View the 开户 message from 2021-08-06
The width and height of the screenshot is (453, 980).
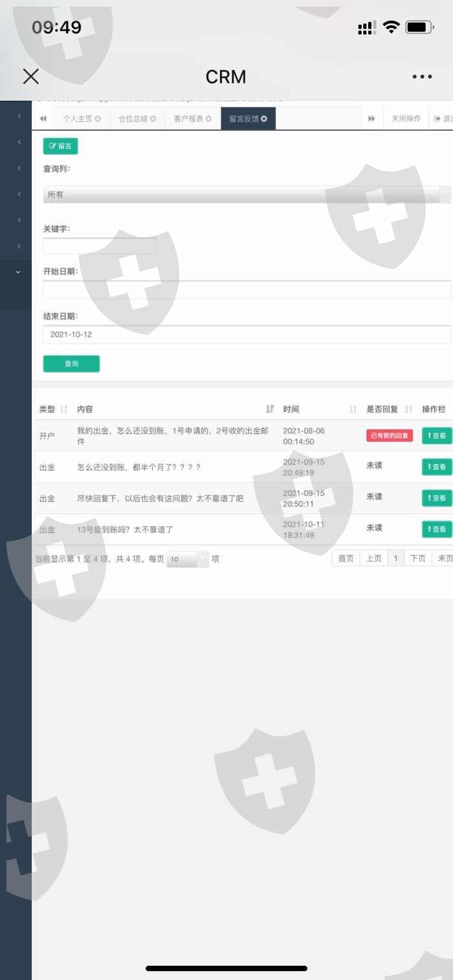coord(437,435)
